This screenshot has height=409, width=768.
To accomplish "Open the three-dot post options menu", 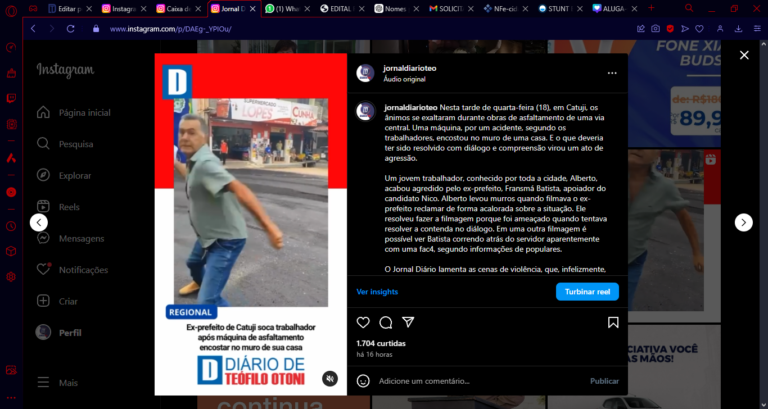I will point(612,73).
